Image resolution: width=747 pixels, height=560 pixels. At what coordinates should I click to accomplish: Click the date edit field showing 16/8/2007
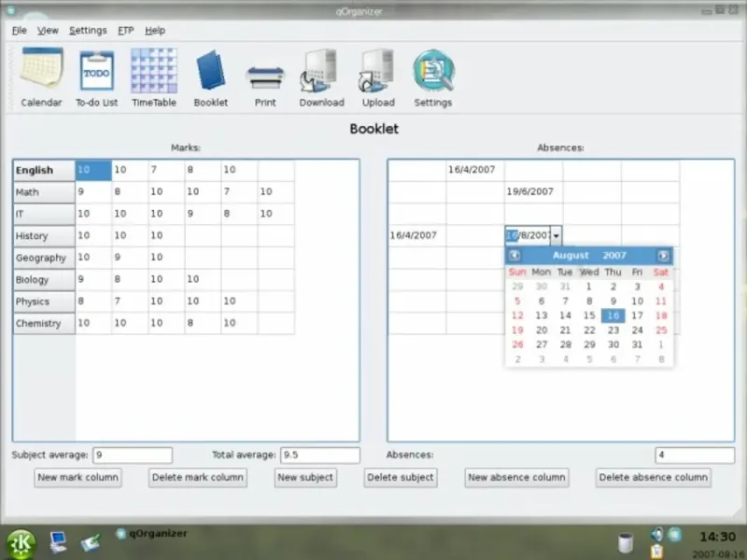tap(528, 236)
